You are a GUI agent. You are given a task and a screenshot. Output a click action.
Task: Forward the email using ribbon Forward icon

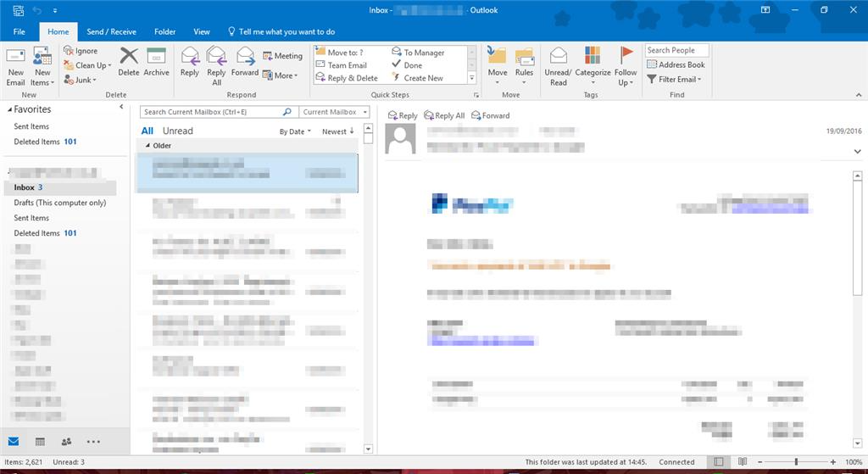[245, 58]
